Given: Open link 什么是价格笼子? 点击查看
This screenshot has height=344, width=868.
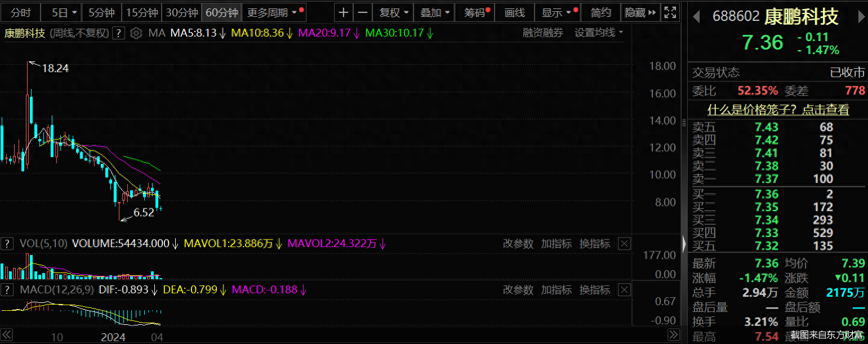Looking at the screenshot, I should click(778, 110).
